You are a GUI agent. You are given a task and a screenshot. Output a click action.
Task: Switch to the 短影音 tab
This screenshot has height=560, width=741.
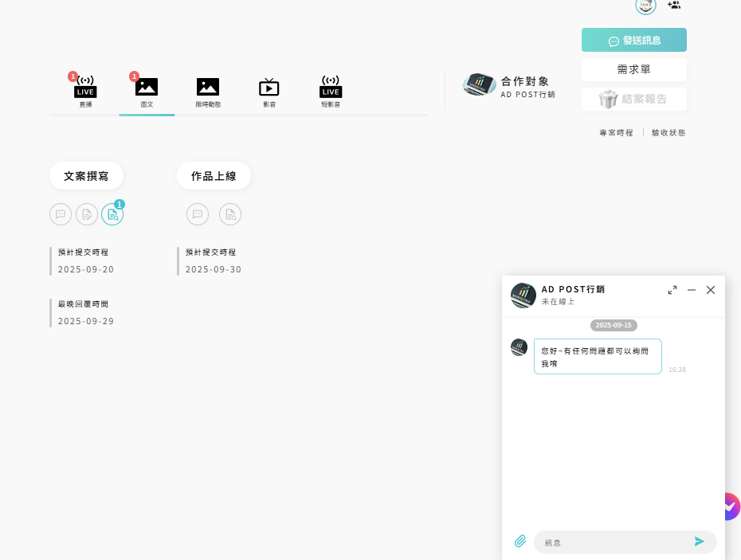pyautogui.click(x=331, y=92)
